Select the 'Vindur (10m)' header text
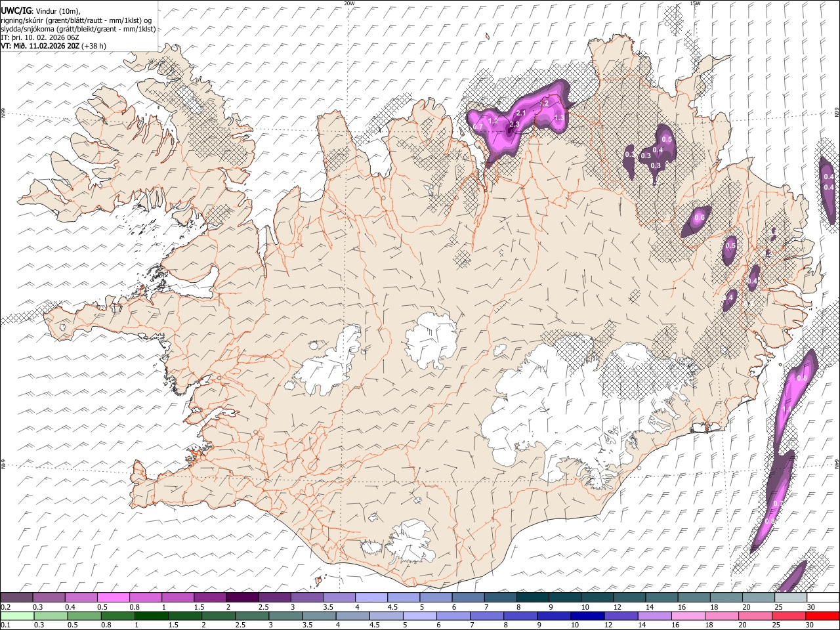The image size is (840, 630). (59, 11)
